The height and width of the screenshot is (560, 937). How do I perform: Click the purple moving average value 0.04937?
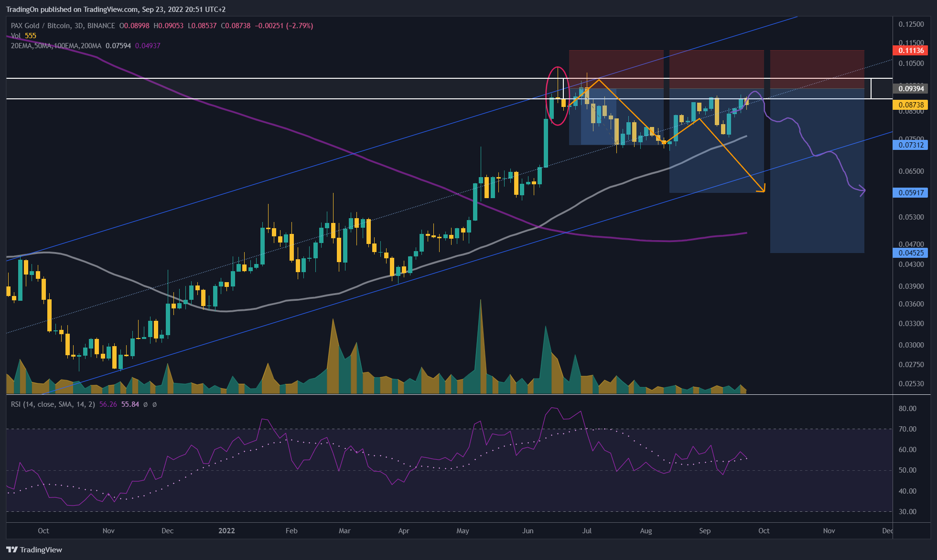click(148, 46)
